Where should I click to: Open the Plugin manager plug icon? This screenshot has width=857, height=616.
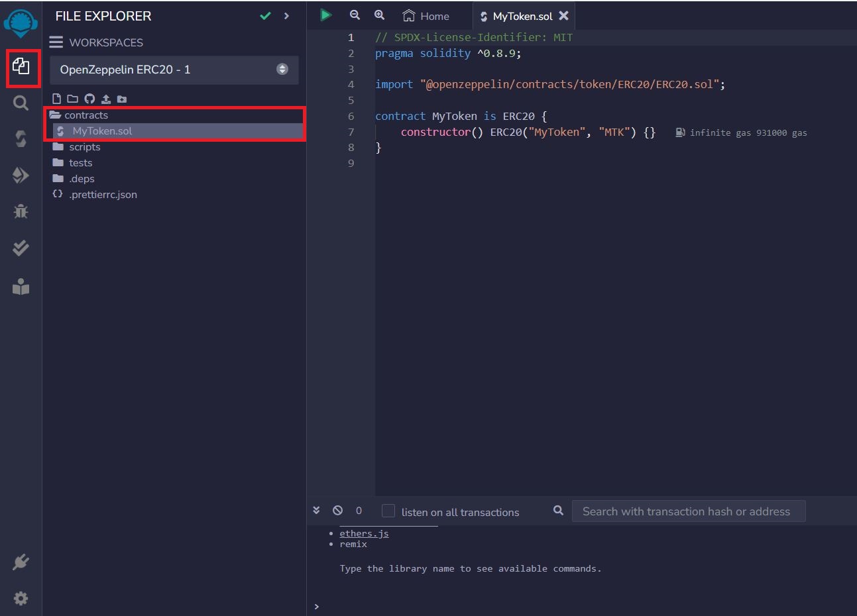(21, 562)
